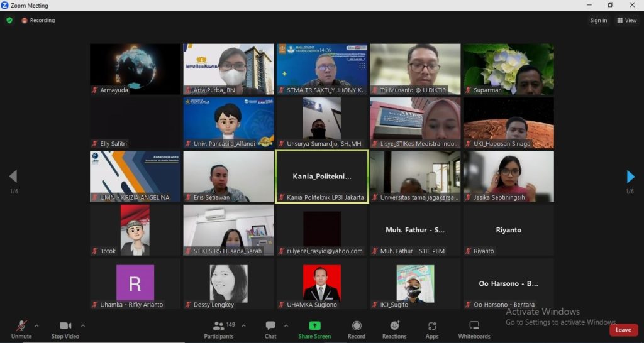Select Armayuda's video tile

coord(135,69)
